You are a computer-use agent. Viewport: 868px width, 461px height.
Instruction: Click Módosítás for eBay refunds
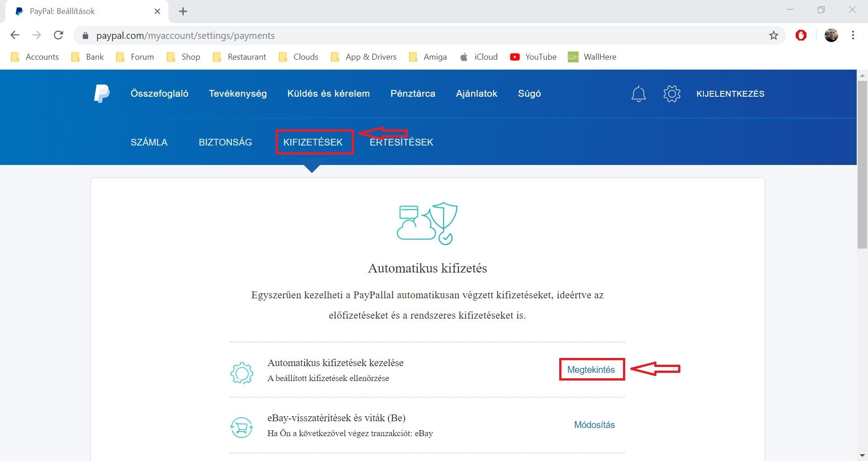[x=594, y=425]
